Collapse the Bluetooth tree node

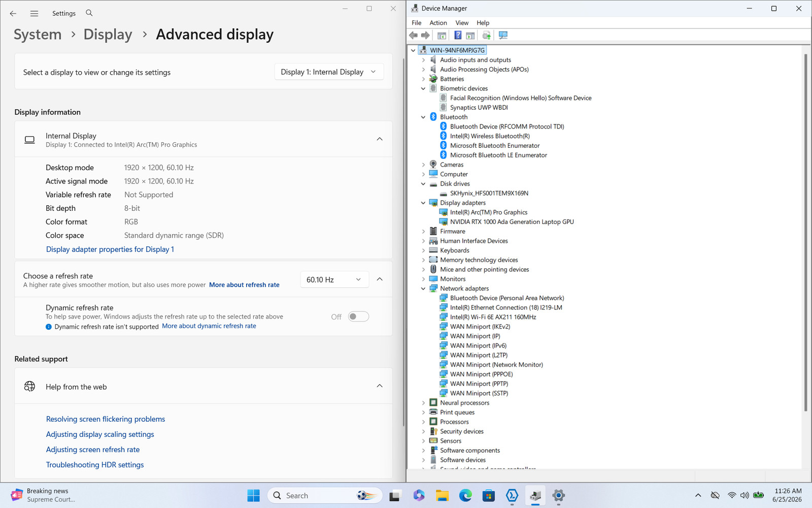423,117
